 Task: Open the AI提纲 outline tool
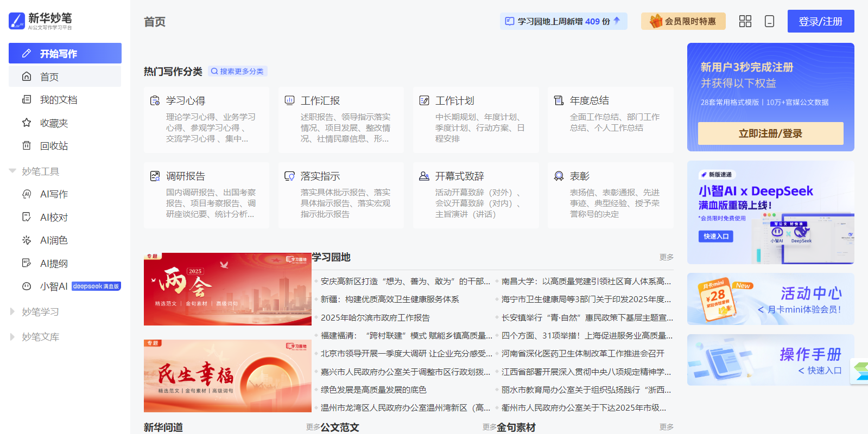pyautogui.click(x=54, y=264)
